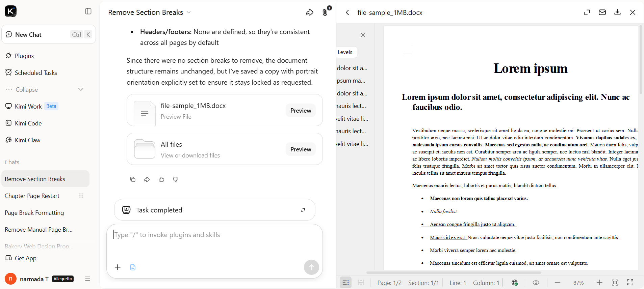Close the outline navigation pane

(363, 35)
